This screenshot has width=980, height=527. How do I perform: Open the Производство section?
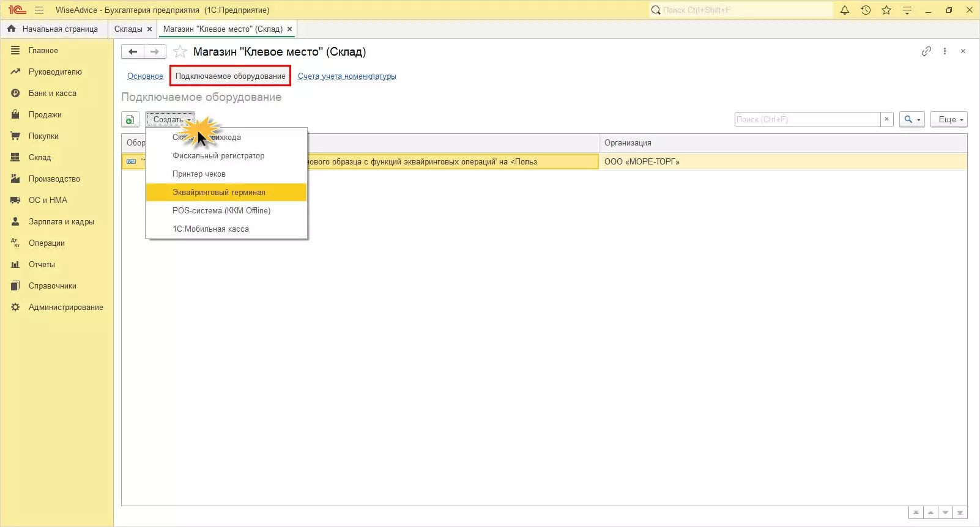[x=54, y=179]
